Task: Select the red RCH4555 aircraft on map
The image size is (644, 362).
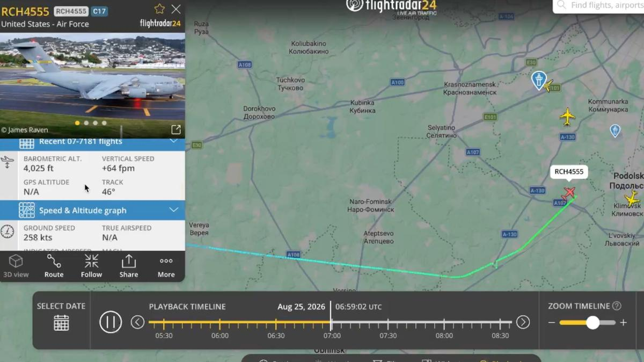Action: point(568,193)
